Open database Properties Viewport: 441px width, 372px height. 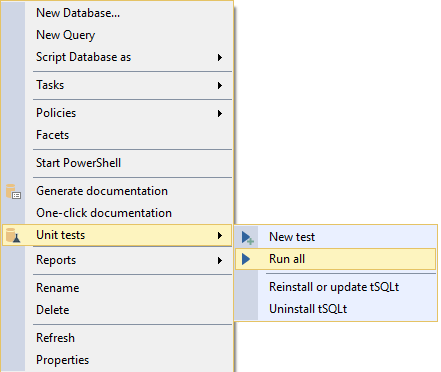coord(117,360)
